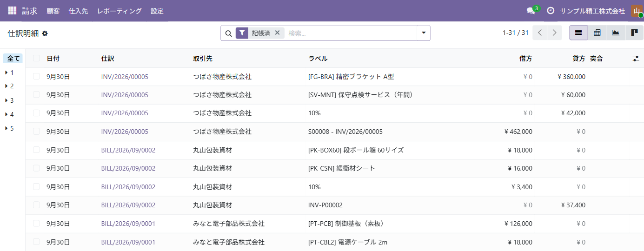Click the ¥ 37,400 credit cell
Screen dimensions: 644x251
coord(573,205)
